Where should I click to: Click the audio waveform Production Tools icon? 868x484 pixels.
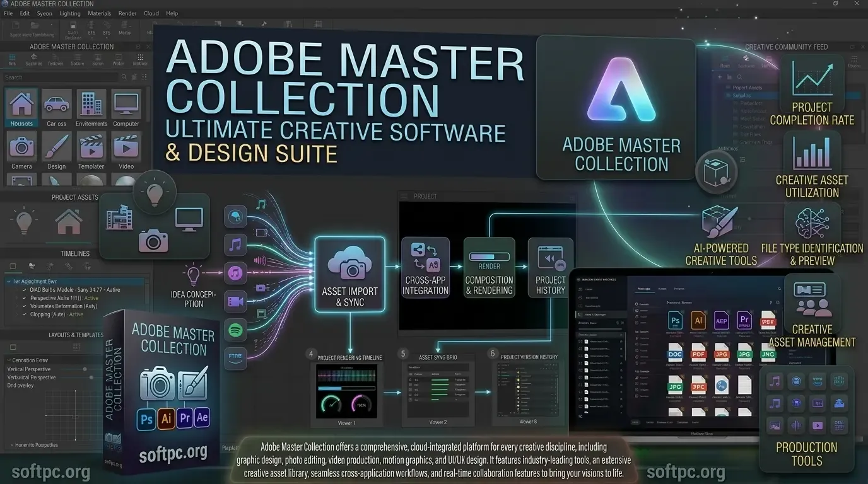point(797,425)
